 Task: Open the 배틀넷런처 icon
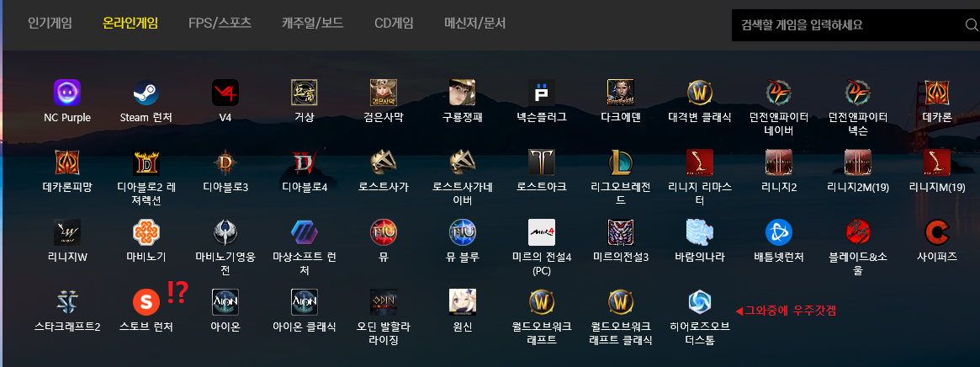(x=779, y=232)
